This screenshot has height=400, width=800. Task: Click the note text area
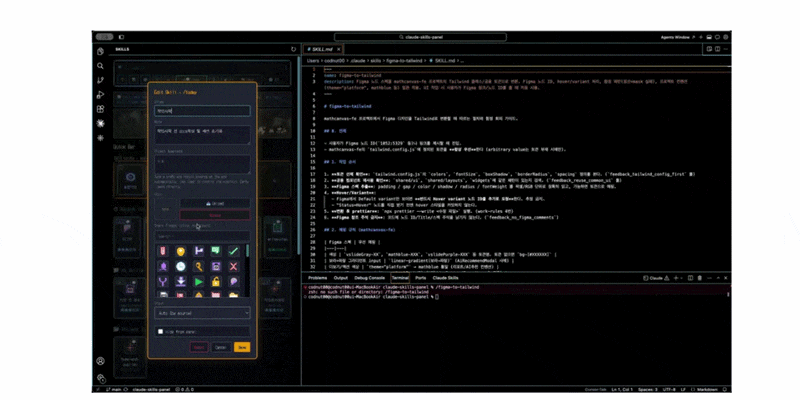[202, 135]
